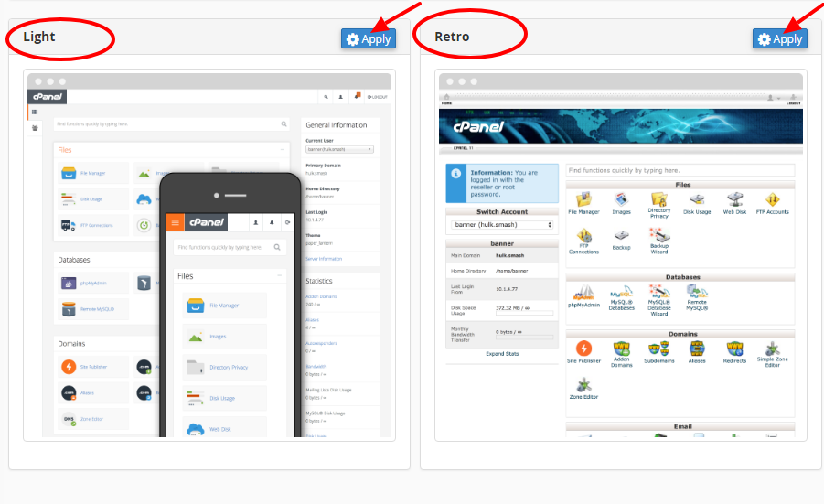Open the Retro theme preview thumbnail
Viewport: 824px width, 504px height.
[621, 255]
